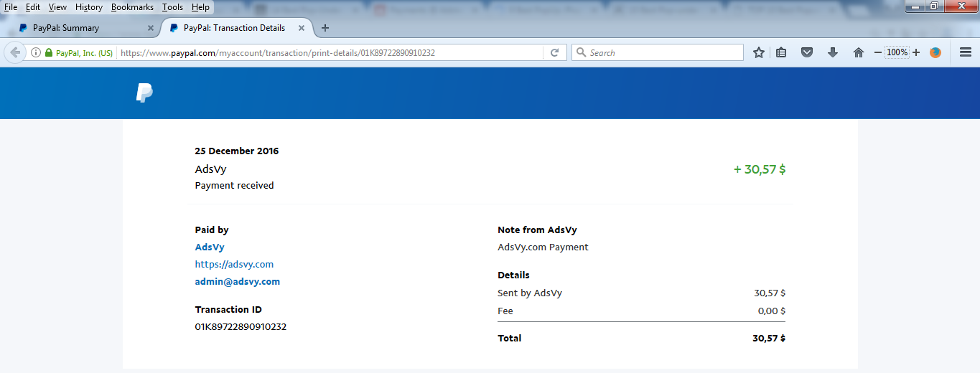Save page to Pocket icon
The height and width of the screenshot is (373, 980).
click(807, 52)
